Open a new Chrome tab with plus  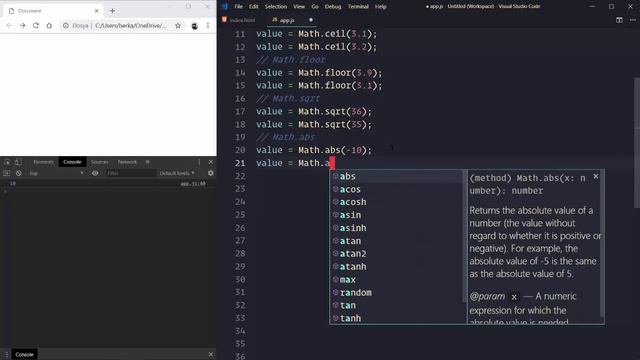[112, 11]
